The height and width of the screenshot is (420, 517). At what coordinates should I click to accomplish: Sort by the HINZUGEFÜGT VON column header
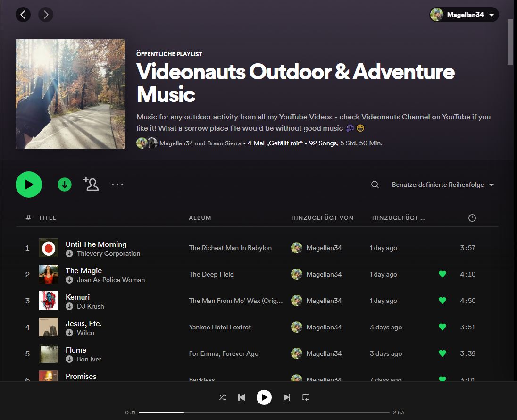pos(323,218)
